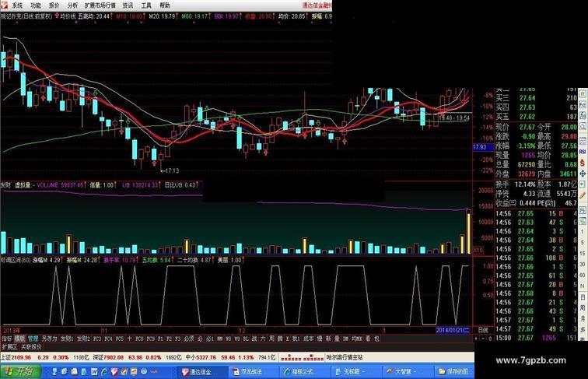588x379 pixels.
Task: Select the 必须 template tab
Action: (x=189, y=339)
